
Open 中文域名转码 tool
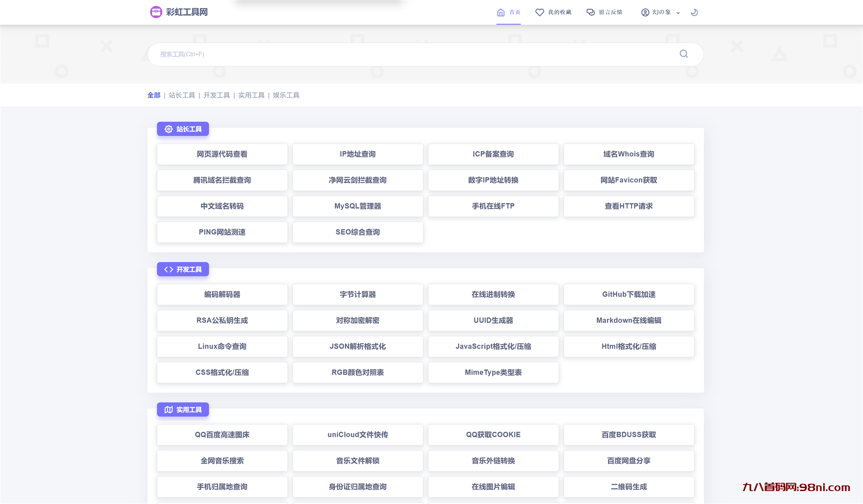222,206
